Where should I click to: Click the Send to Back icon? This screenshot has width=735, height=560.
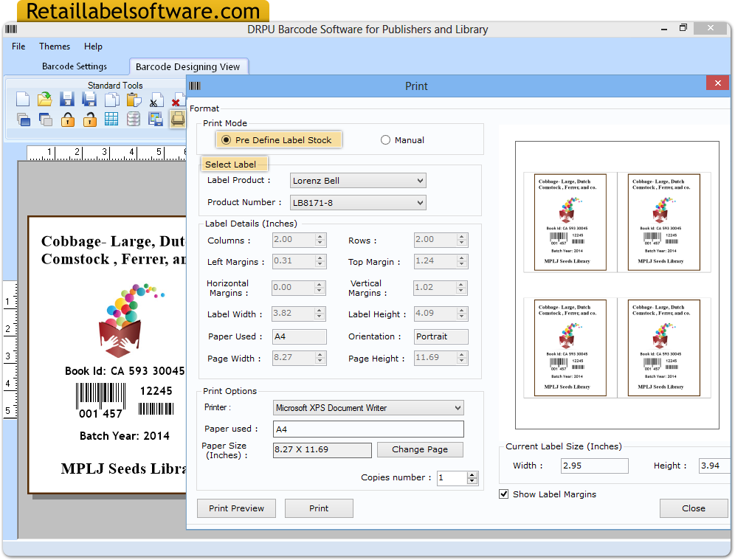tap(45, 120)
